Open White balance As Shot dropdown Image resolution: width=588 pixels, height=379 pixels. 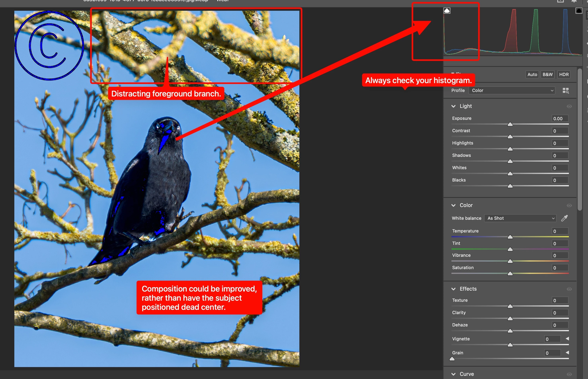tap(520, 218)
